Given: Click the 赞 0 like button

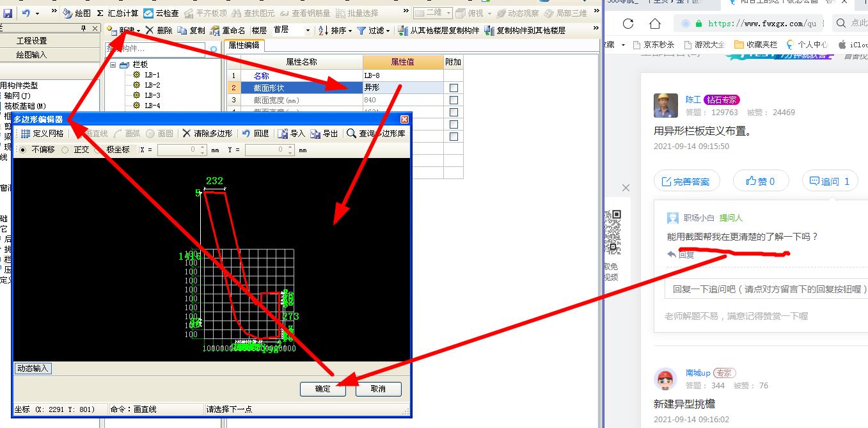Looking at the screenshot, I should coord(761,181).
